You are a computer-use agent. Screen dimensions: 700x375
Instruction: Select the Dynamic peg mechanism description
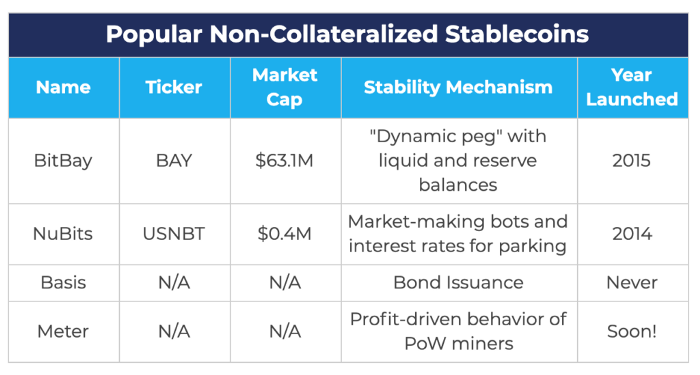458,161
